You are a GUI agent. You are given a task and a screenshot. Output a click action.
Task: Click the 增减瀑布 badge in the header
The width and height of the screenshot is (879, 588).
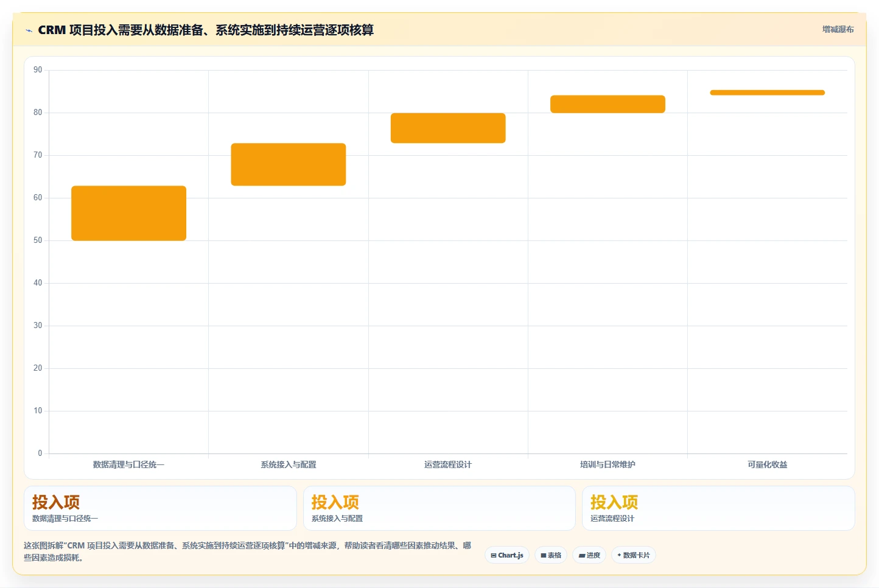click(838, 29)
